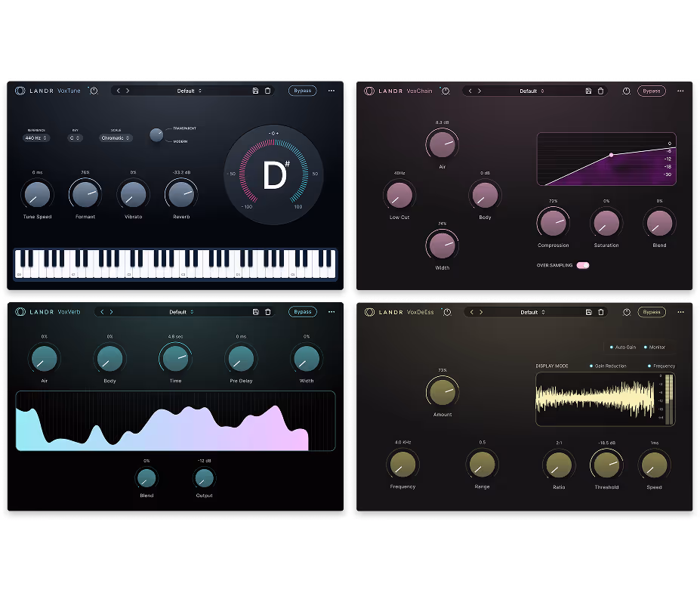Delete the preset in VoxDeEss

(x=601, y=312)
